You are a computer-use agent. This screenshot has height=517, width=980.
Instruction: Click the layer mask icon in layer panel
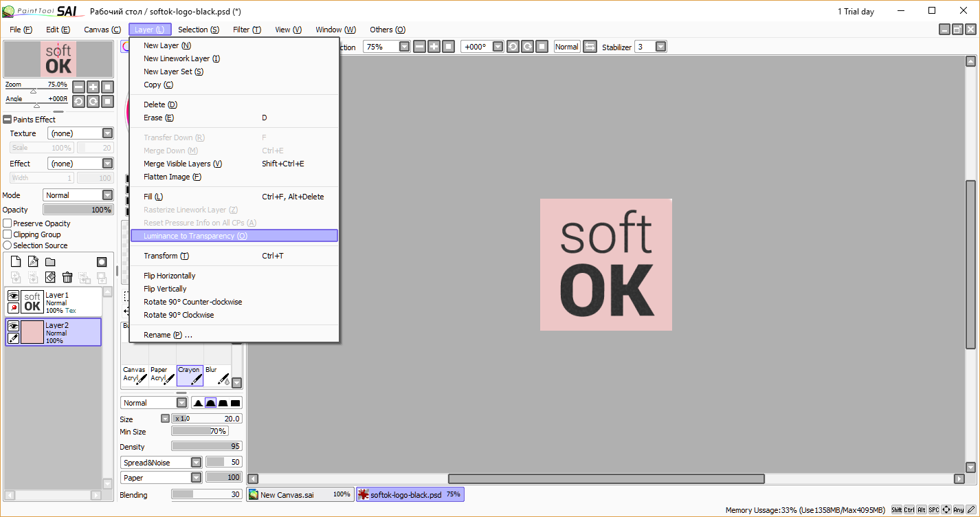(102, 262)
